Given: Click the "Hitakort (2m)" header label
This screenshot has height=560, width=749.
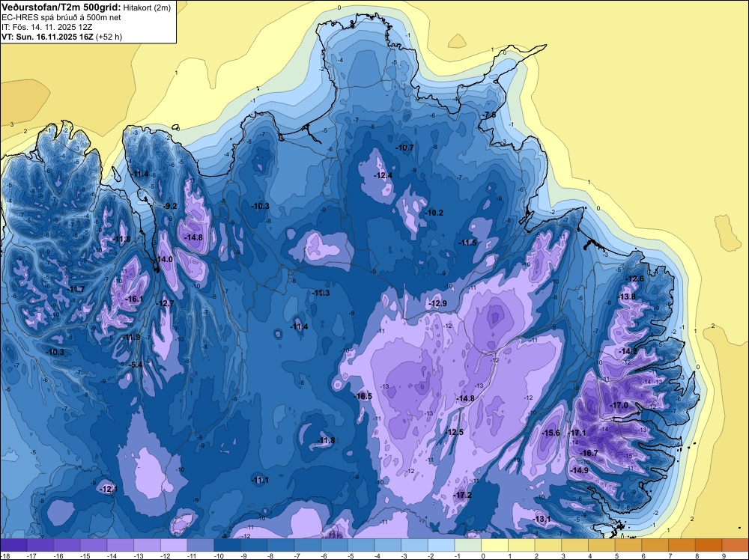Looking at the screenshot, I should tap(147, 7).
